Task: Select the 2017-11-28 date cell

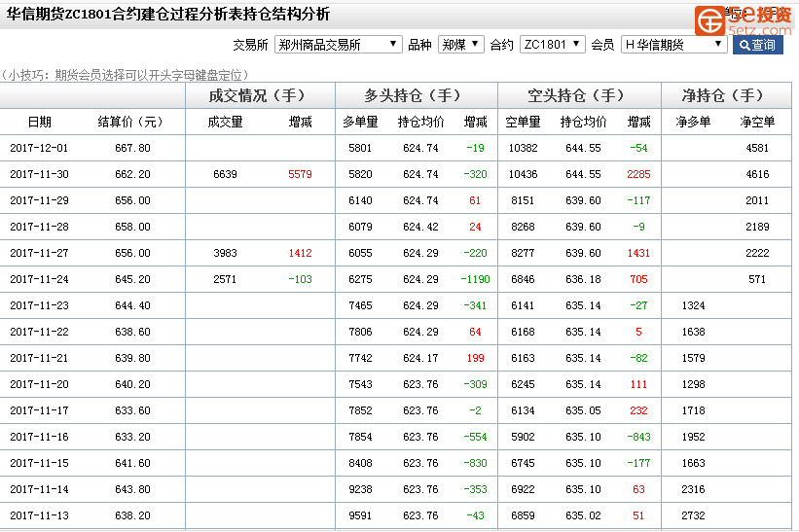Action: (39, 227)
